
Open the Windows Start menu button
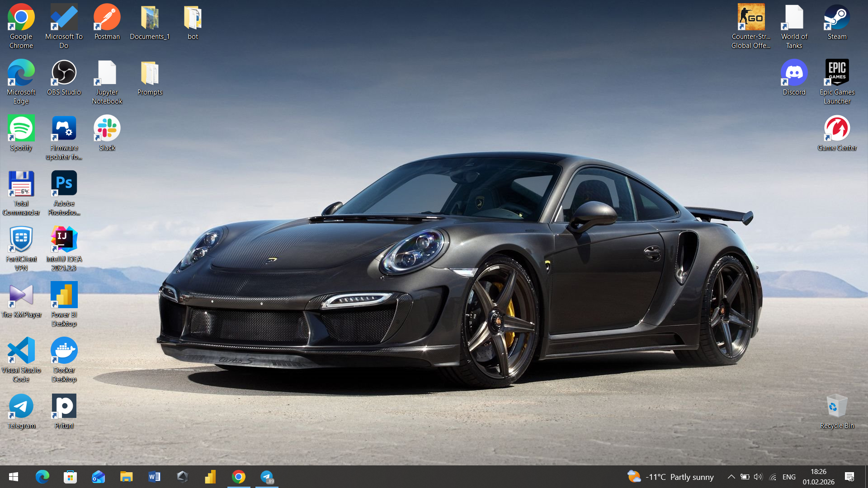click(x=14, y=477)
